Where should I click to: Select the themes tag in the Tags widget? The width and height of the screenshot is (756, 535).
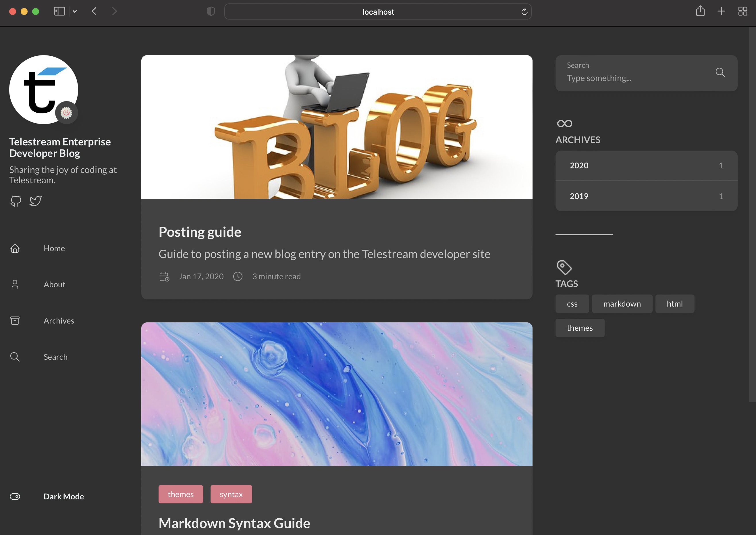(x=580, y=328)
